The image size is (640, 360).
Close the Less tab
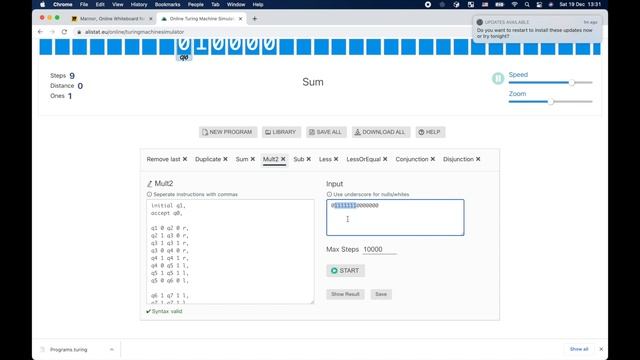pos(336,159)
